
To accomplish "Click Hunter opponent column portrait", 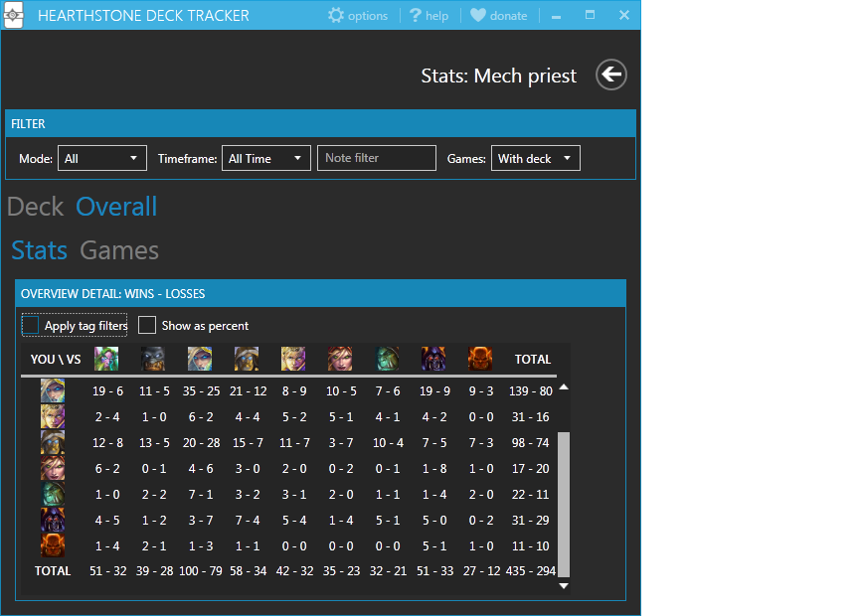I will click(x=153, y=359).
